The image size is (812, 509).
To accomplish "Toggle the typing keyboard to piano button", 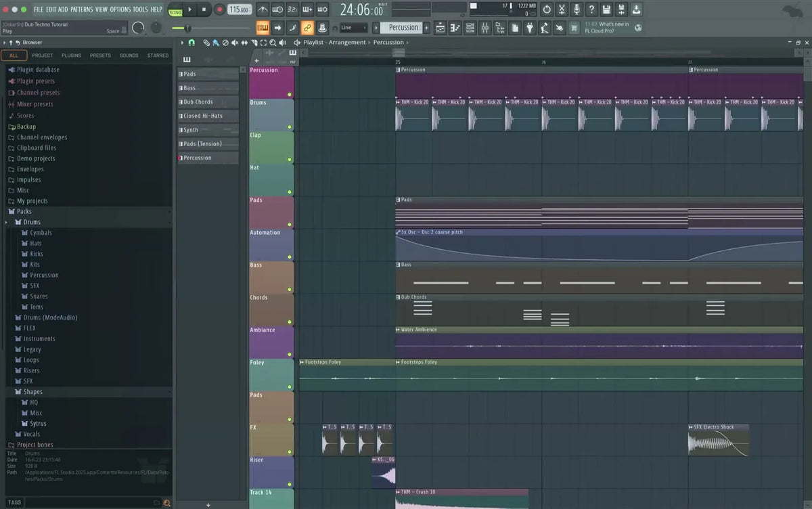I will (x=263, y=28).
